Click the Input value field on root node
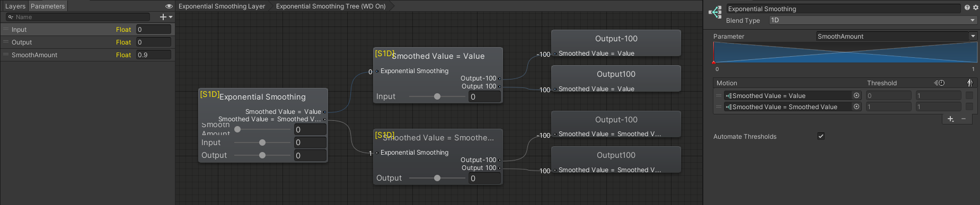Viewport: 980px width, 205px height. point(310,142)
